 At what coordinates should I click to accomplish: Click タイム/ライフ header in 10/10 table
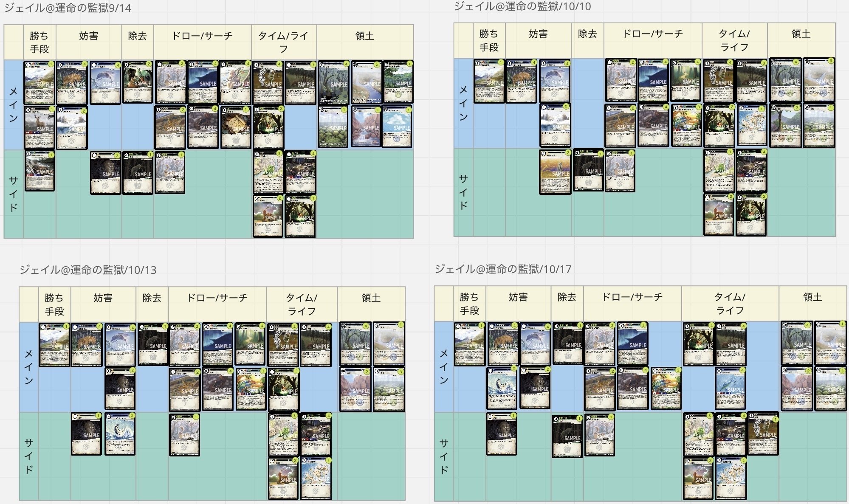pyautogui.click(x=734, y=40)
